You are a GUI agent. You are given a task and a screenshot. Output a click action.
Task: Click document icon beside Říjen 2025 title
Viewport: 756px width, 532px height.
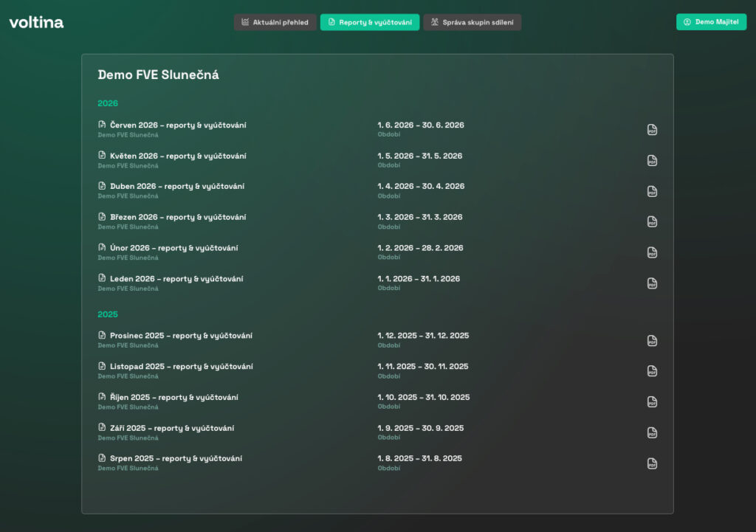(x=102, y=396)
